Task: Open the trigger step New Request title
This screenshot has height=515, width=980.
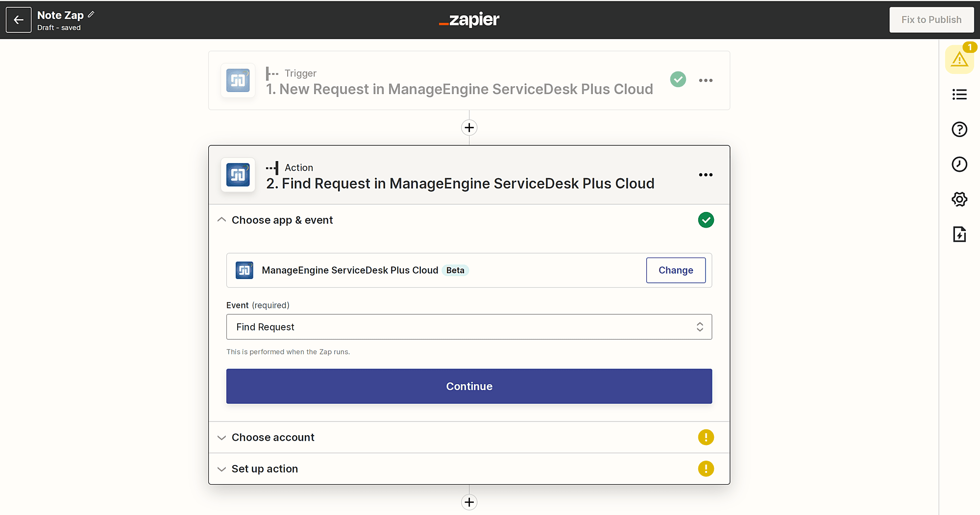Action: click(x=460, y=89)
